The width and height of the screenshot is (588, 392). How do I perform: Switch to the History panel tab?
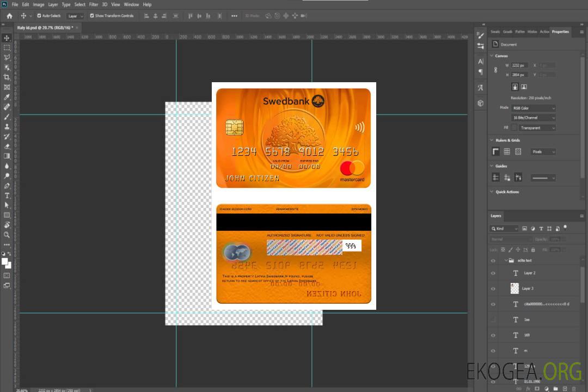point(532,32)
